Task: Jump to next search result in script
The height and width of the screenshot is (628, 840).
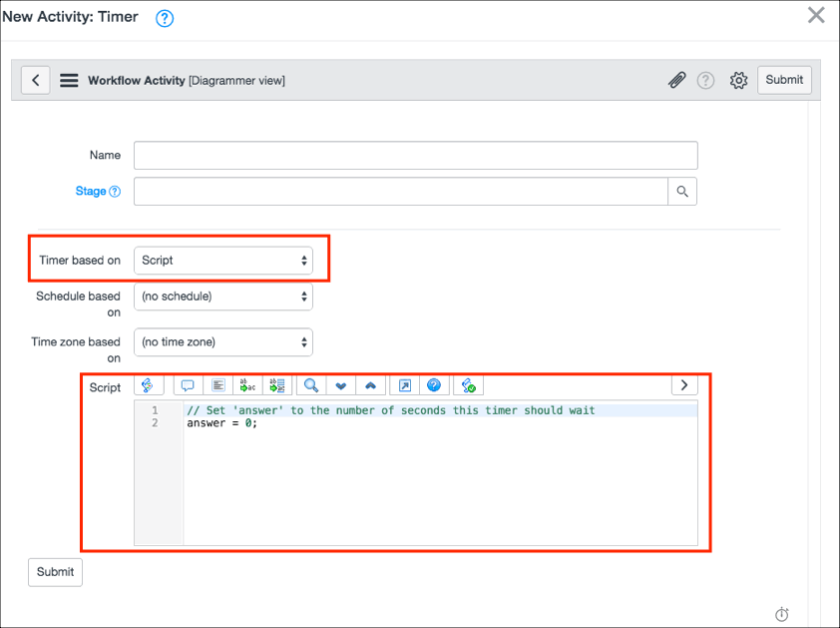Action: (340, 384)
